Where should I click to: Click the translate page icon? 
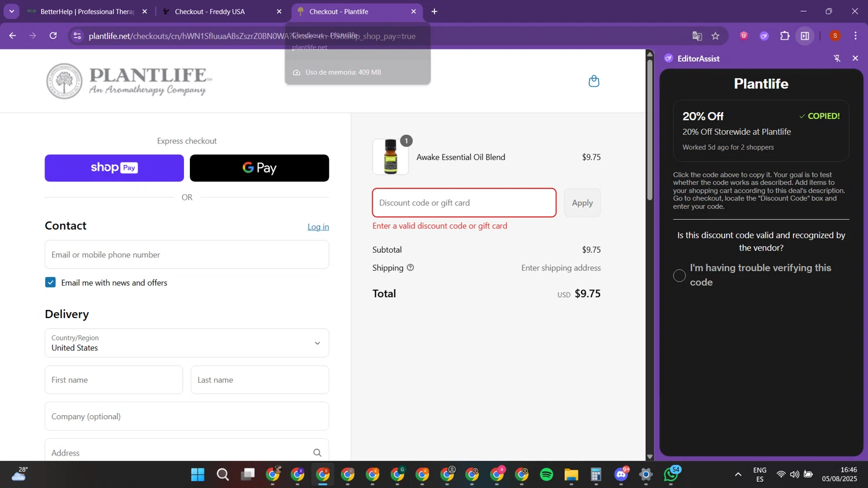pyautogui.click(x=697, y=36)
